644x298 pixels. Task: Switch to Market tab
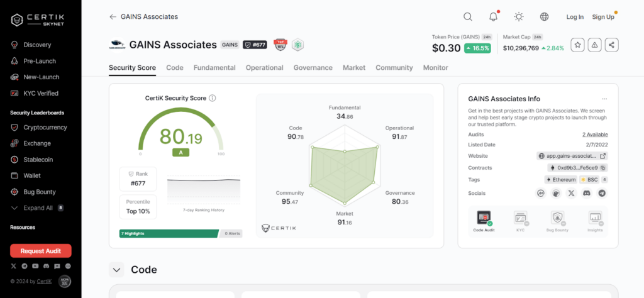354,68
